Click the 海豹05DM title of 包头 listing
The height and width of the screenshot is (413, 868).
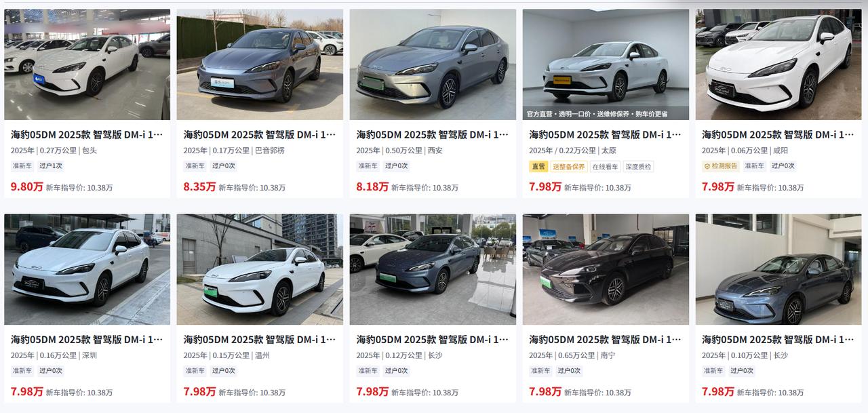[x=87, y=134]
